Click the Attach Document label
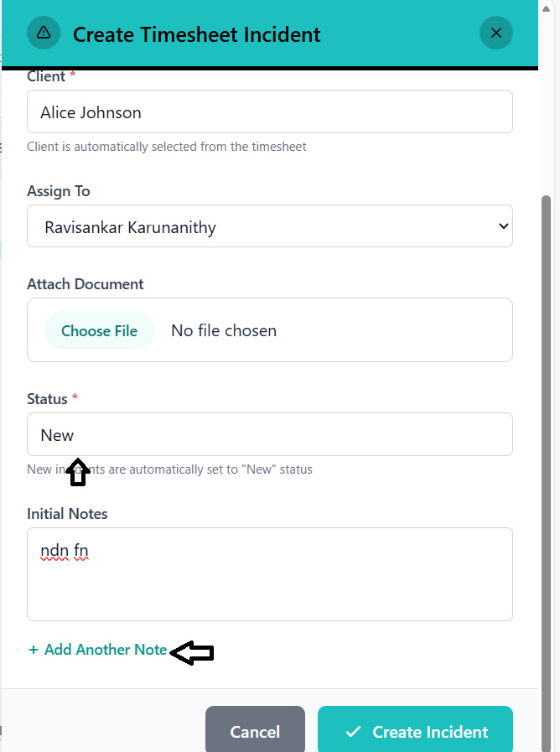The image size is (560, 752). tap(86, 284)
